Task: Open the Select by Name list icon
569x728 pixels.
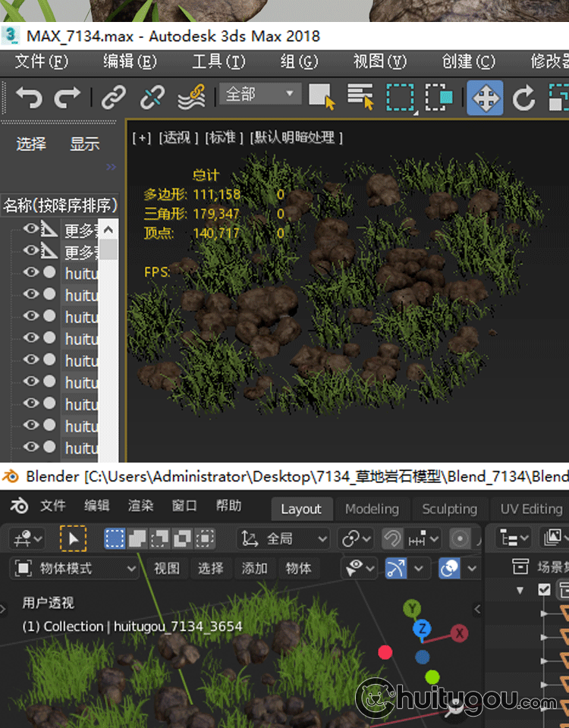Action: 360,96
